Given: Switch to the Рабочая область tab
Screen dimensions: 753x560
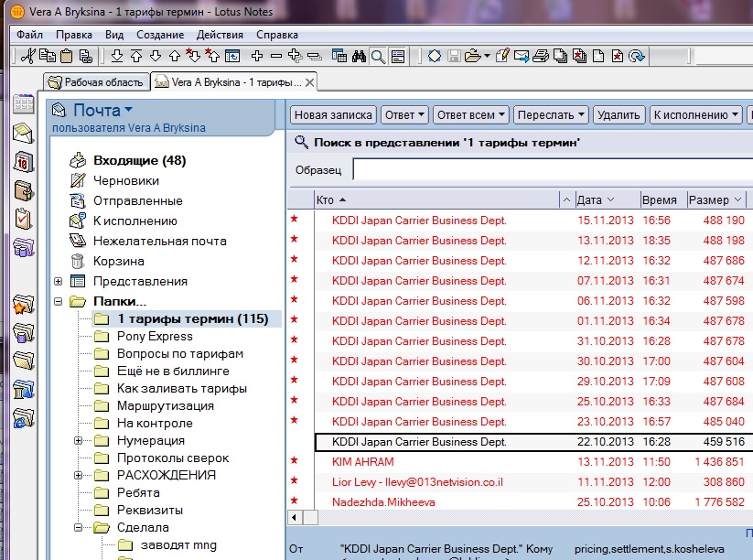Looking at the screenshot, I should coord(96,82).
